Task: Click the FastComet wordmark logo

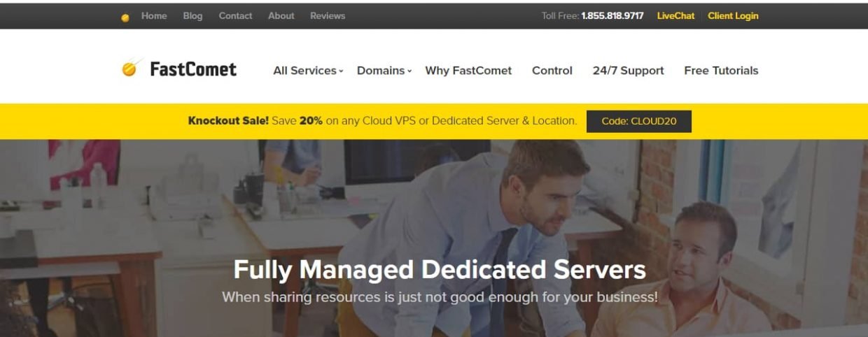Action: pyautogui.click(x=193, y=69)
